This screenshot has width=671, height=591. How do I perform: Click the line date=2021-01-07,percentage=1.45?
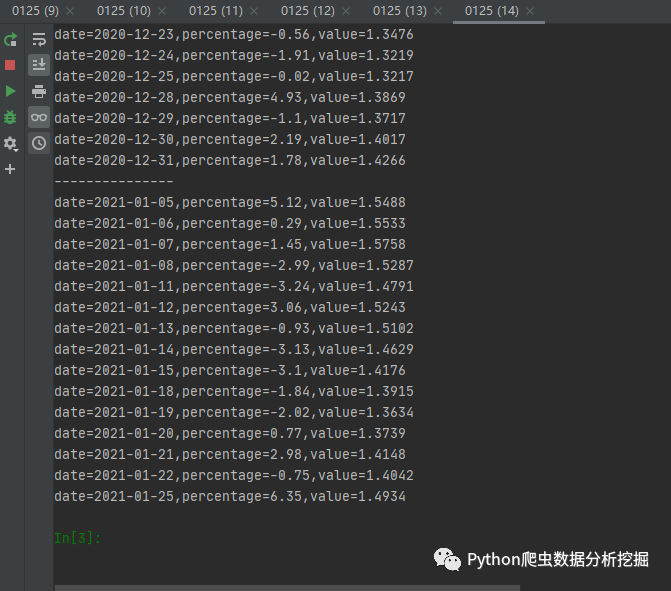[230, 244]
